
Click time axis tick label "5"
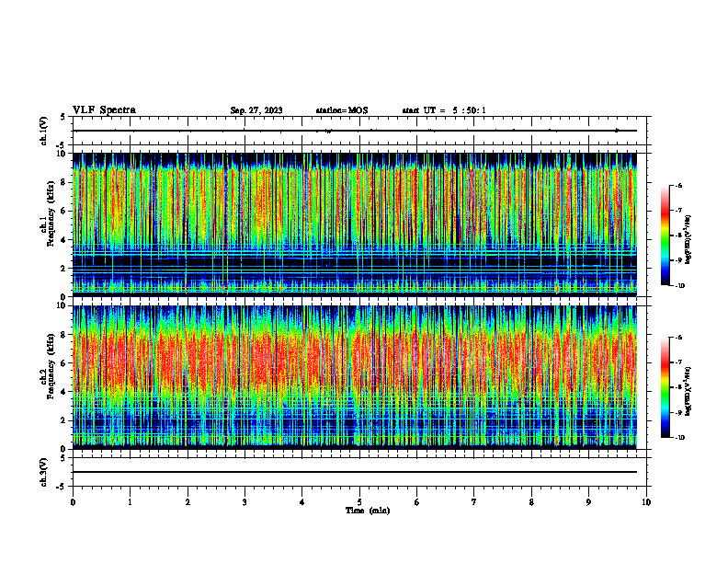pyautogui.click(x=359, y=502)
